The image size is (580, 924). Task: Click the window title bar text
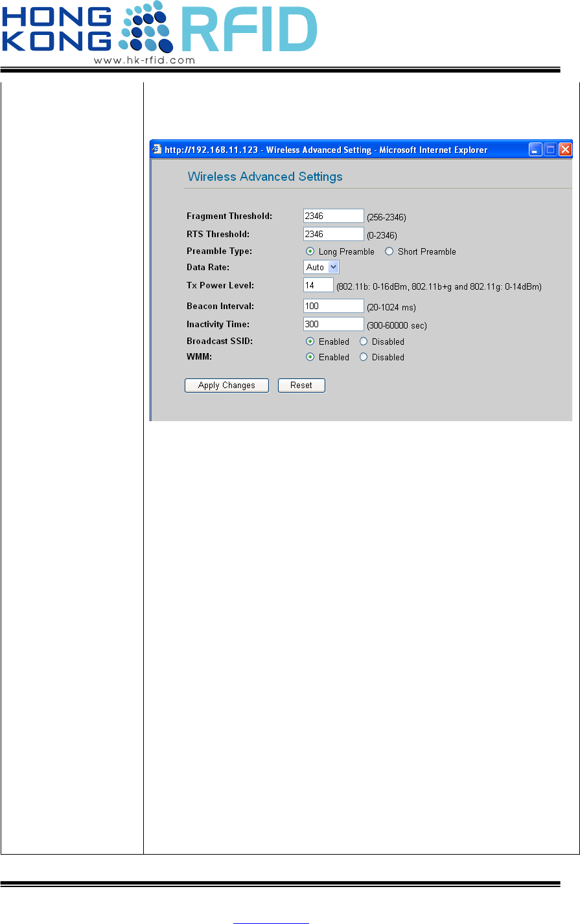[x=326, y=150]
